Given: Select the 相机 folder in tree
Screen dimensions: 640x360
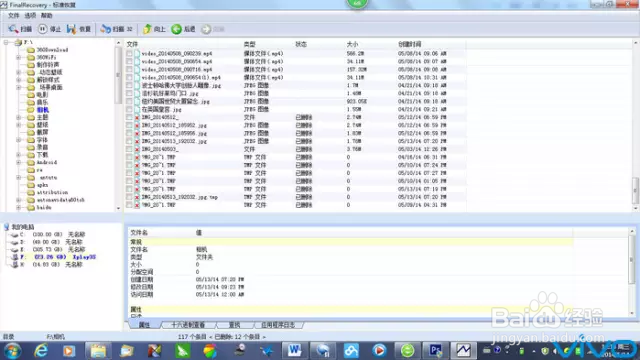Looking at the screenshot, I should [x=42, y=110].
